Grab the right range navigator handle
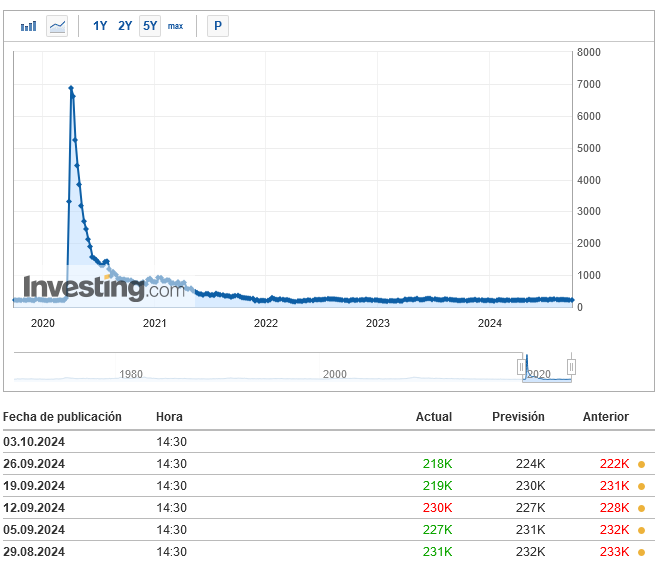 tap(571, 366)
